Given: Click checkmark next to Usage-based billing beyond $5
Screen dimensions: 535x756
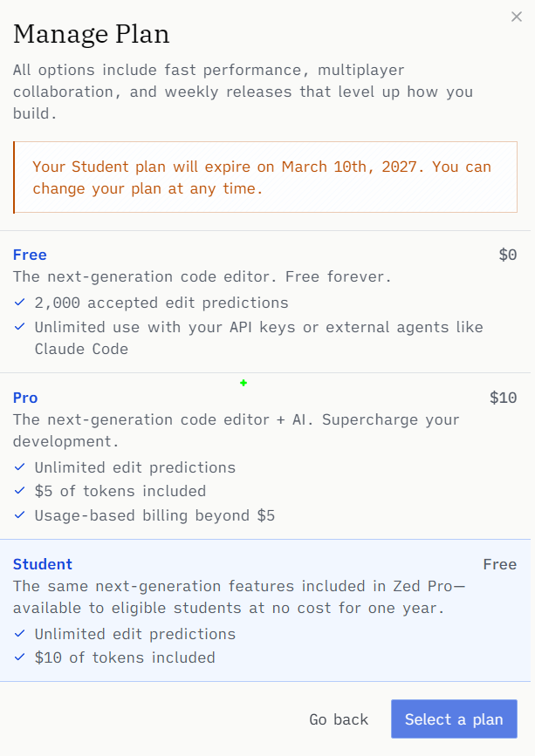Looking at the screenshot, I should pos(19,515).
